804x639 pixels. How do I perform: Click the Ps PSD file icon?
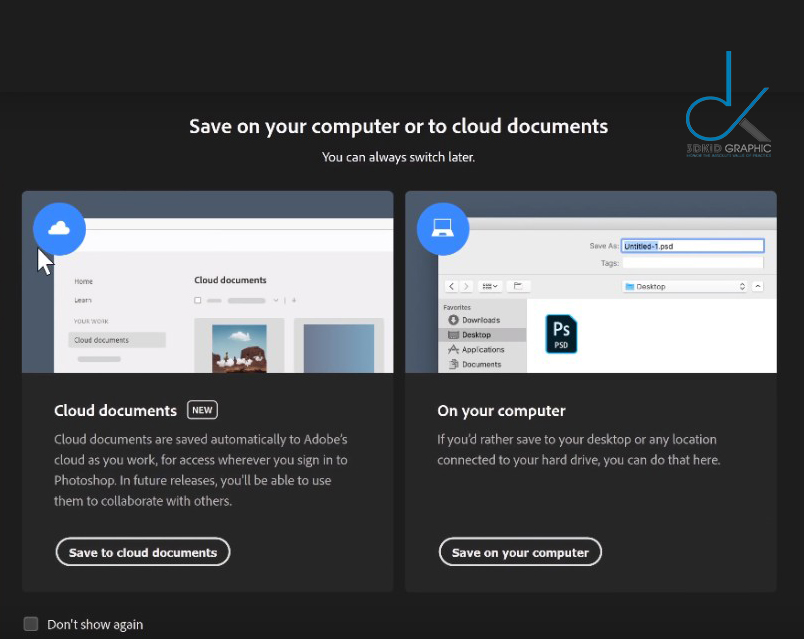561,334
